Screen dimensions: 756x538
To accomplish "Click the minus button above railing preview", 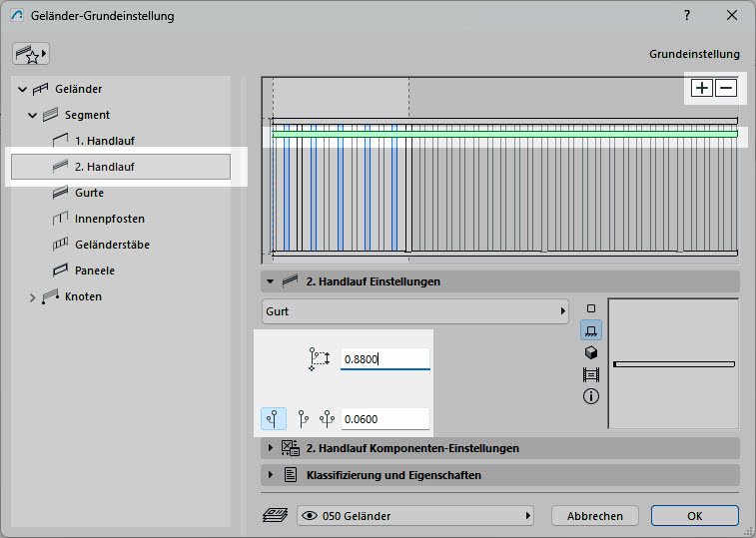I will (x=726, y=88).
